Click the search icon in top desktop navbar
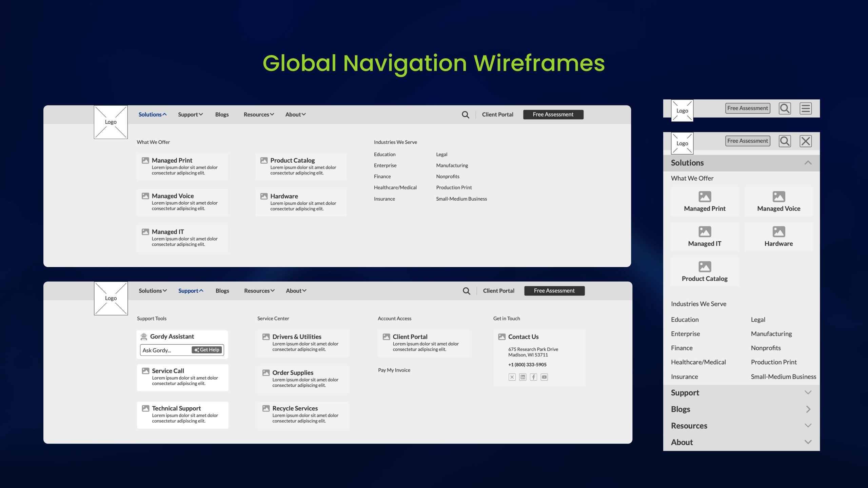The width and height of the screenshot is (868, 488). 466,115
